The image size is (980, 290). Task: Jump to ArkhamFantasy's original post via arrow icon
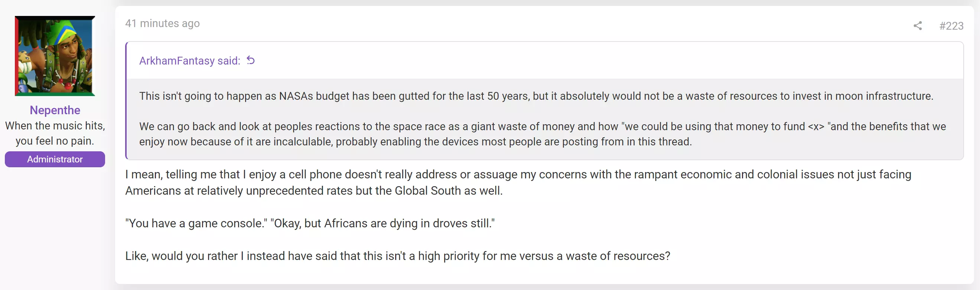pyautogui.click(x=251, y=60)
